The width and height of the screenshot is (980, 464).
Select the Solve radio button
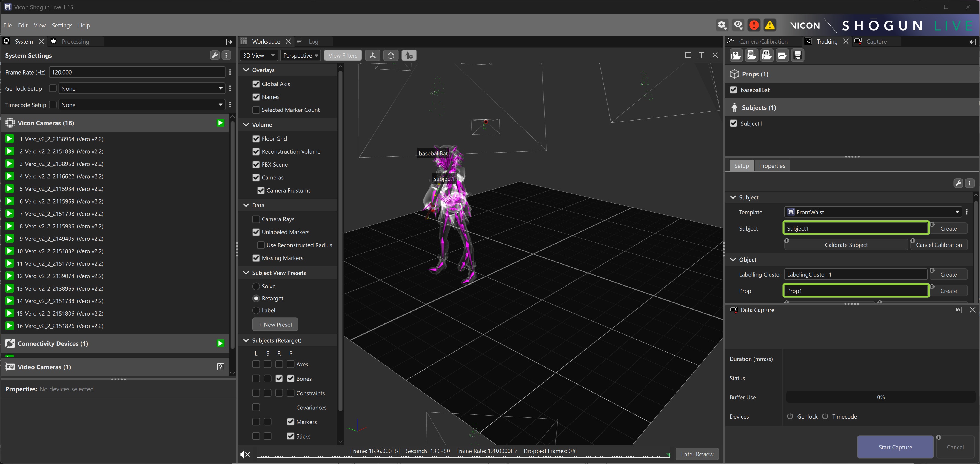256,286
